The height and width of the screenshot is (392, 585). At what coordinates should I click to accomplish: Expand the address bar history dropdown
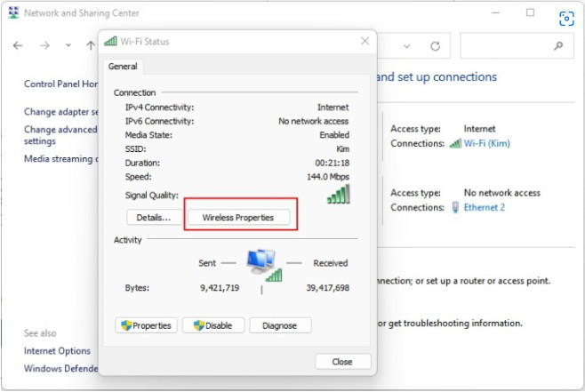(x=406, y=46)
